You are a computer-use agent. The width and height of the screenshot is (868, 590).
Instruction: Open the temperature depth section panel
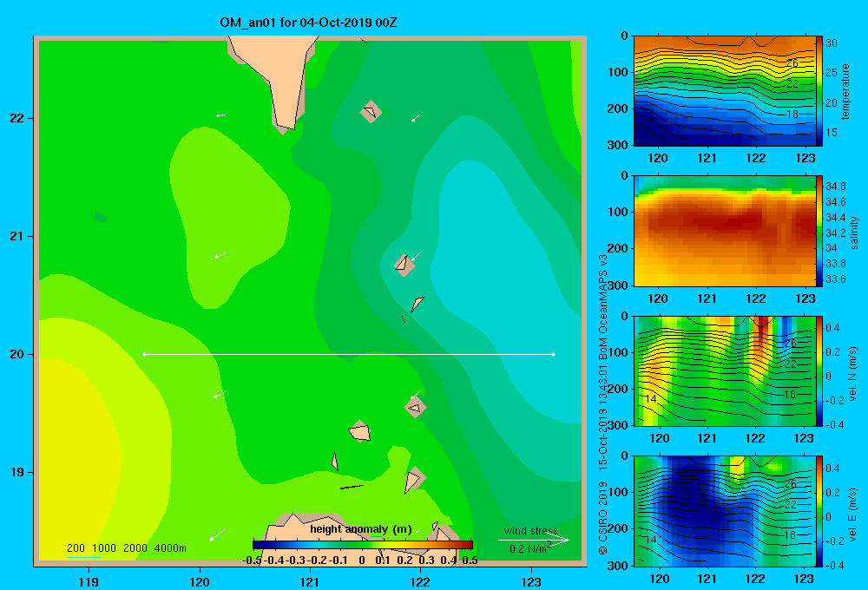tap(724, 91)
